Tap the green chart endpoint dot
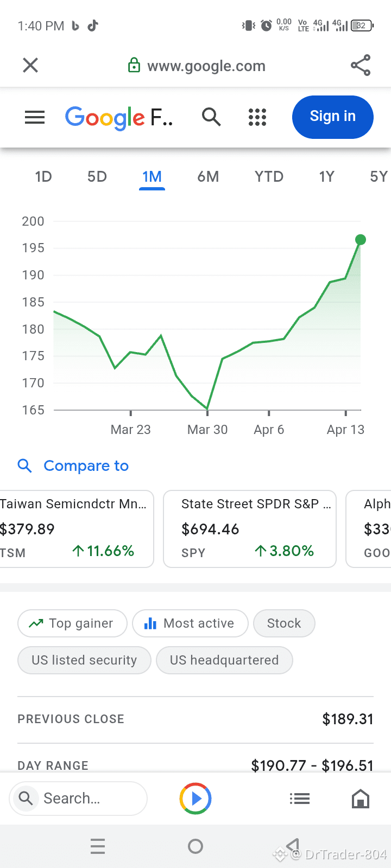391x868 pixels. 361,240
